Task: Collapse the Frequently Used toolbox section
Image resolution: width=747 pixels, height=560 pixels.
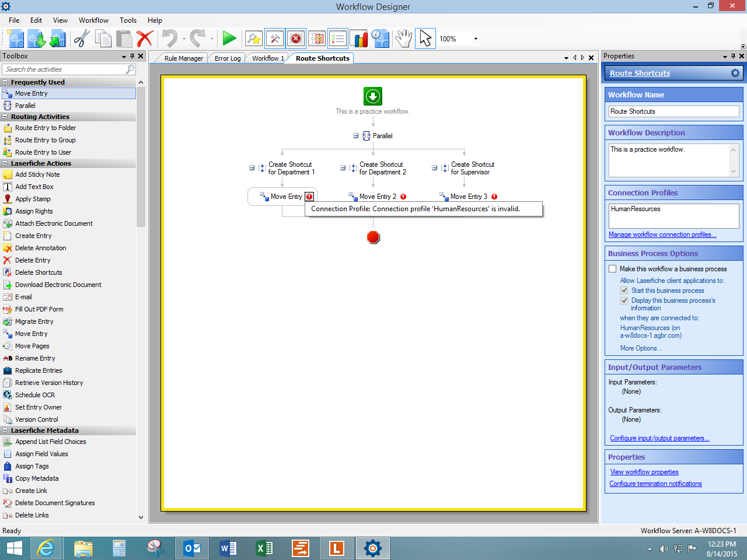Action: pos(5,82)
